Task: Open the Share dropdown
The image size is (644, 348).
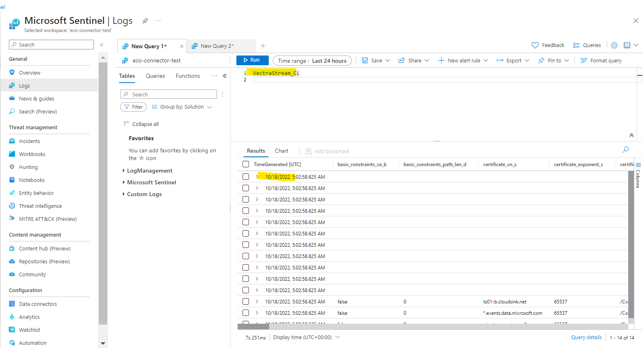Action: [x=414, y=60]
